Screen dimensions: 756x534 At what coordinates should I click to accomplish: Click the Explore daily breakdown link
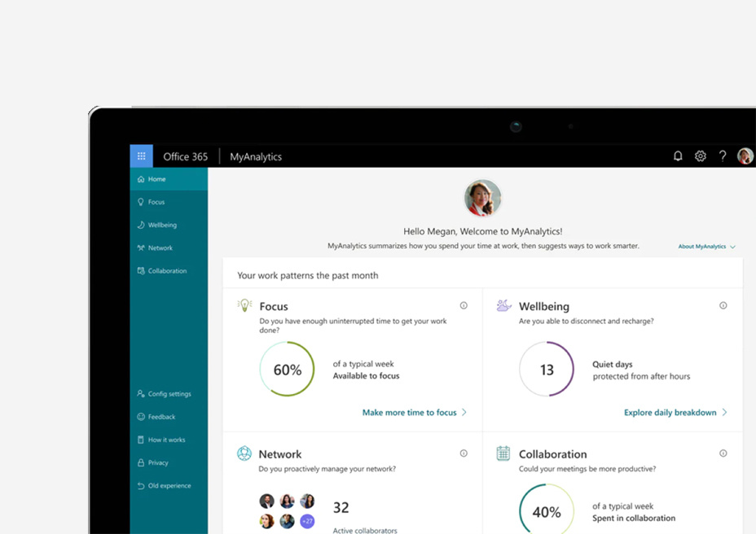[675, 413]
